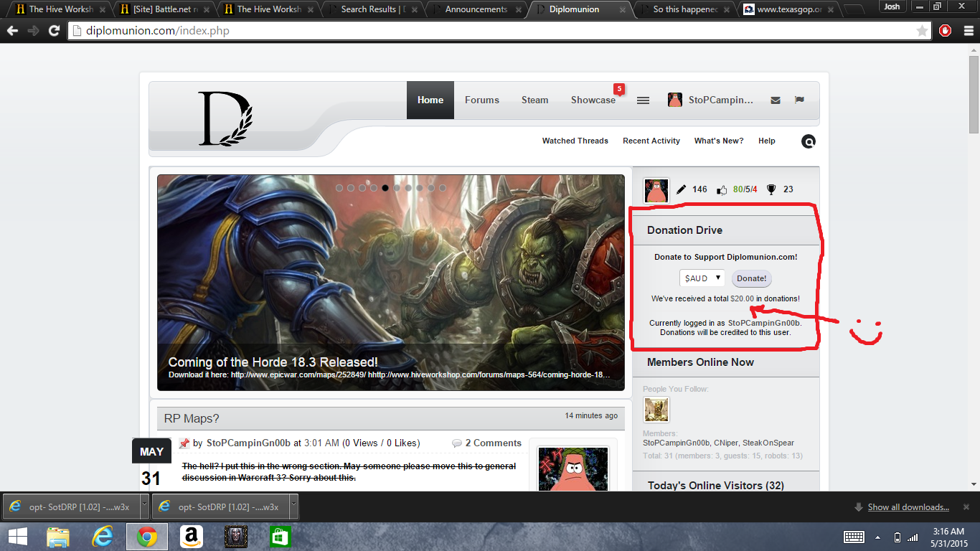Click the trophy points icon
The width and height of the screenshot is (980, 551).
click(771, 189)
